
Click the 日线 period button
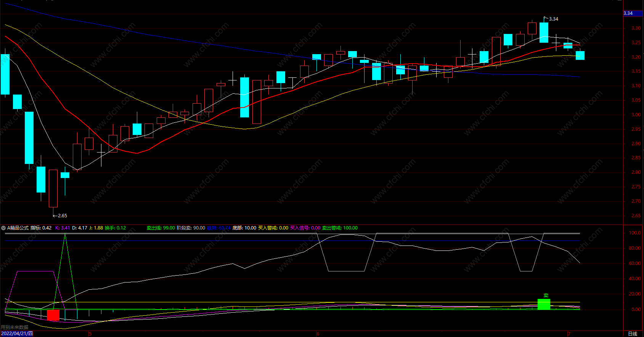pos(633,334)
